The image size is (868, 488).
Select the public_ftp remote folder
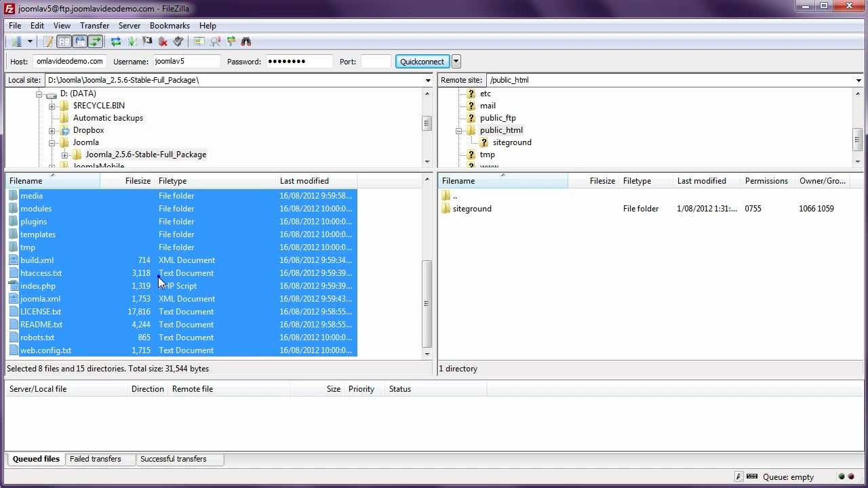click(498, 118)
